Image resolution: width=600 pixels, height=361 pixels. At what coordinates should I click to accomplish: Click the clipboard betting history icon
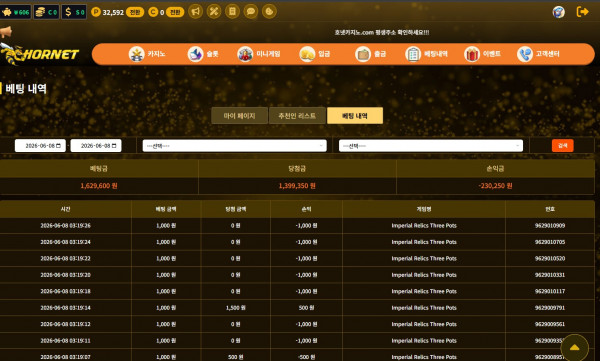(x=413, y=54)
